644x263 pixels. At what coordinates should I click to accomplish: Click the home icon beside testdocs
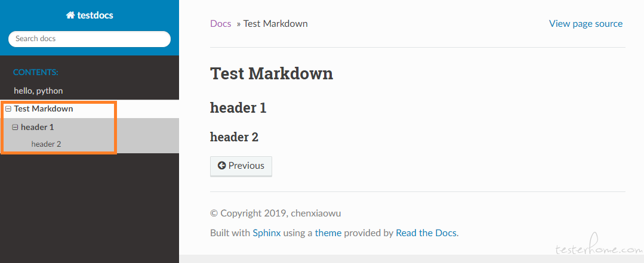point(70,16)
